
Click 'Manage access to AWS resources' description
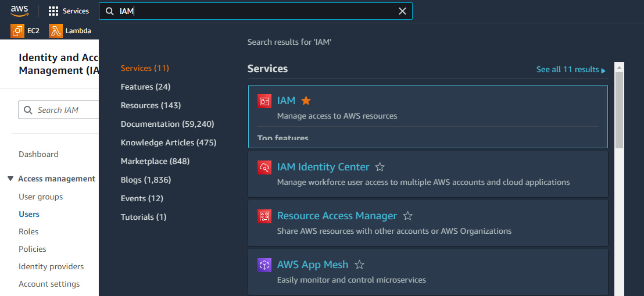pyautogui.click(x=337, y=116)
